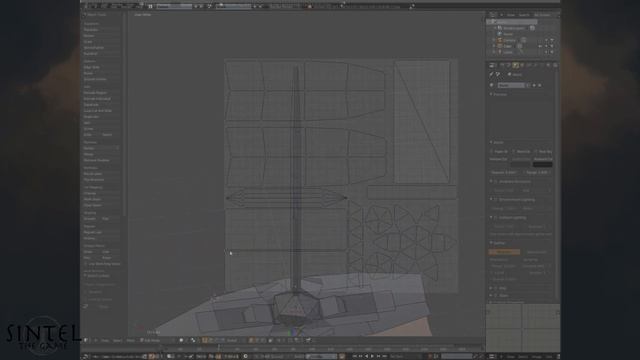The width and height of the screenshot is (640, 360).
Task: Jump to the last frame in timeline
Action: pos(384,356)
